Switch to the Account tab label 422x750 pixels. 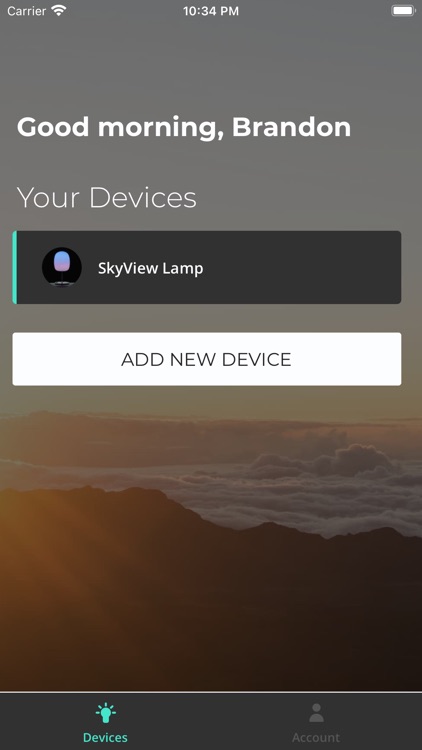point(316,738)
